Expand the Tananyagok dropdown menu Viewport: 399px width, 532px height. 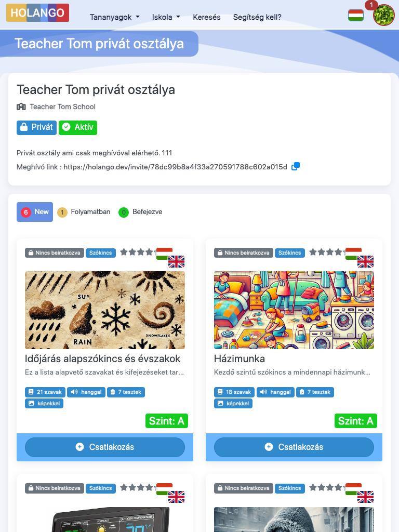pyautogui.click(x=115, y=17)
